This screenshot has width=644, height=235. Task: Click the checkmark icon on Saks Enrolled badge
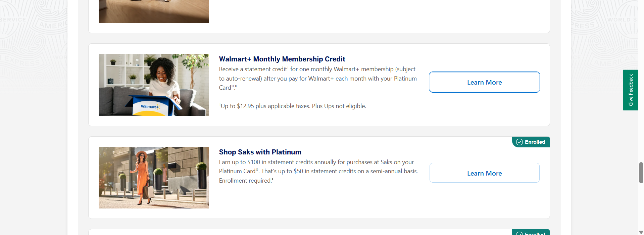click(x=519, y=142)
